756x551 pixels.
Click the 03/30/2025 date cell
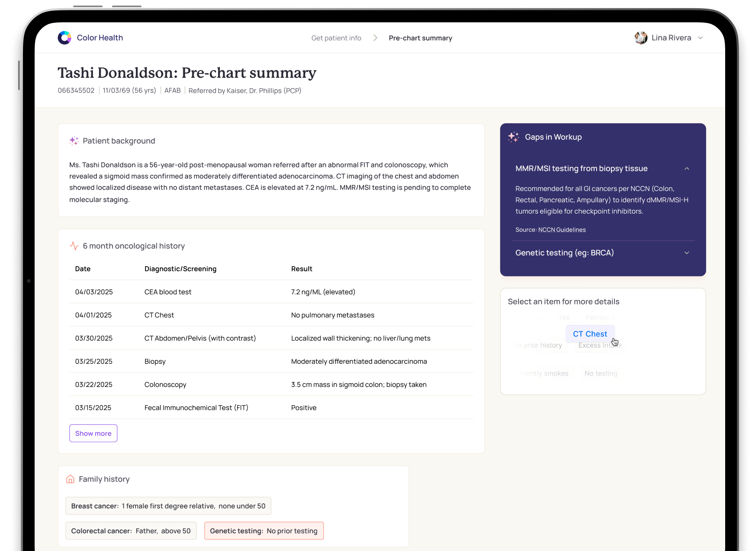[x=94, y=338]
